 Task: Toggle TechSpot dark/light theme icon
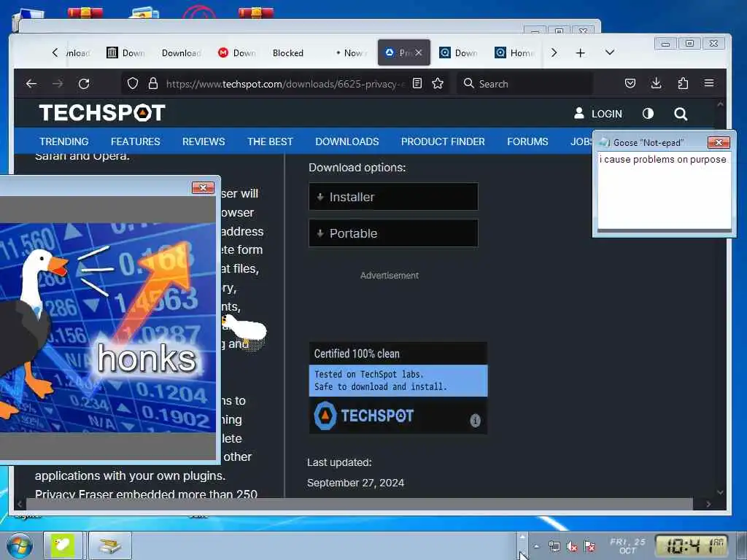(x=648, y=114)
